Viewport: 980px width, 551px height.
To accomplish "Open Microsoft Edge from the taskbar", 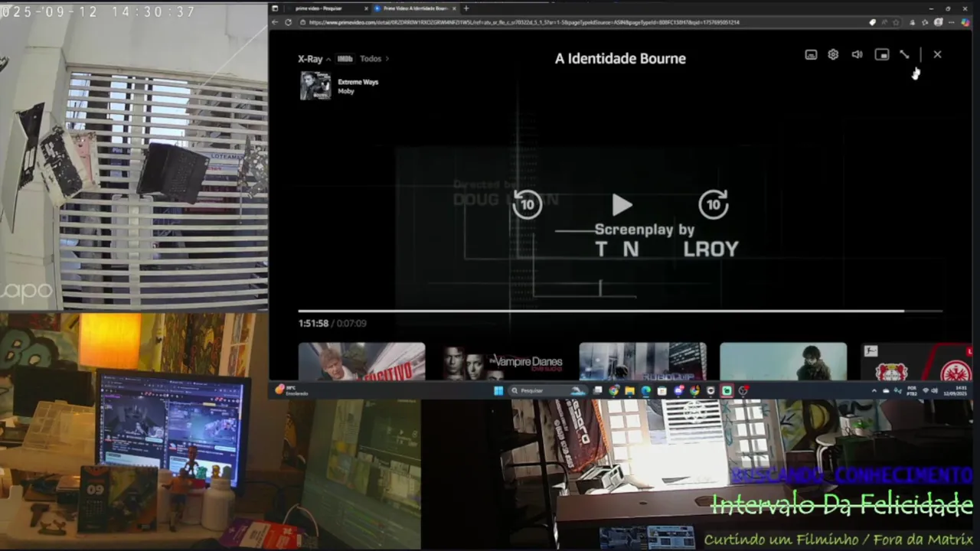I will pos(645,390).
